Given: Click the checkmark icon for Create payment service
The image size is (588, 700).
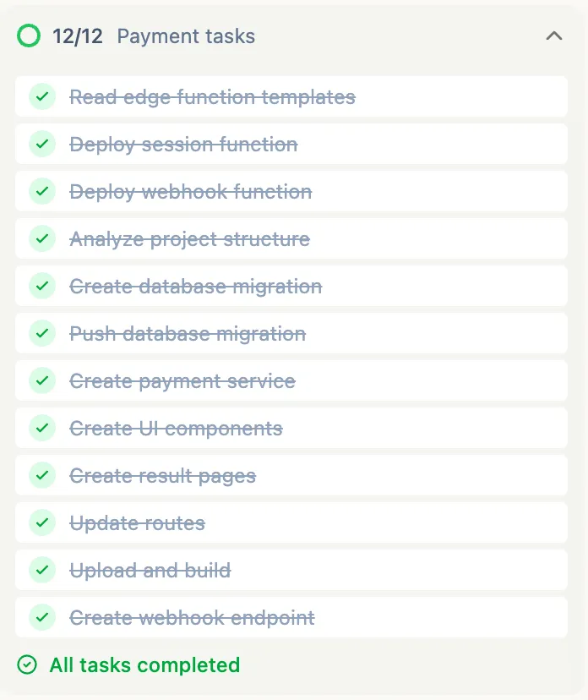Looking at the screenshot, I should pyautogui.click(x=42, y=380).
